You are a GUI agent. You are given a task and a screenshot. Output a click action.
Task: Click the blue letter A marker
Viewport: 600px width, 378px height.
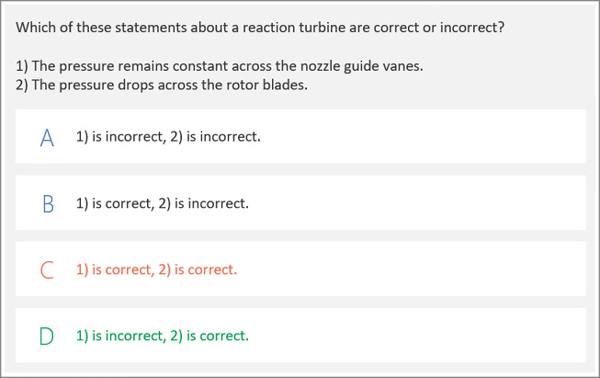coord(47,138)
